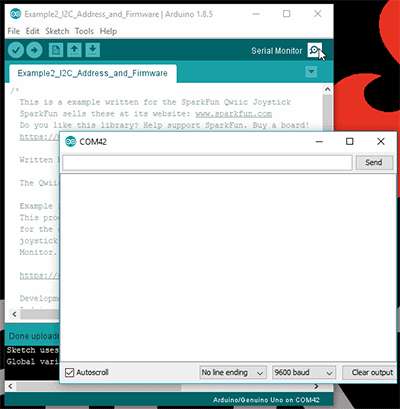Image resolution: width=400 pixels, height=409 pixels.
Task: Expand the No line ending dropdown
Action: (233, 373)
